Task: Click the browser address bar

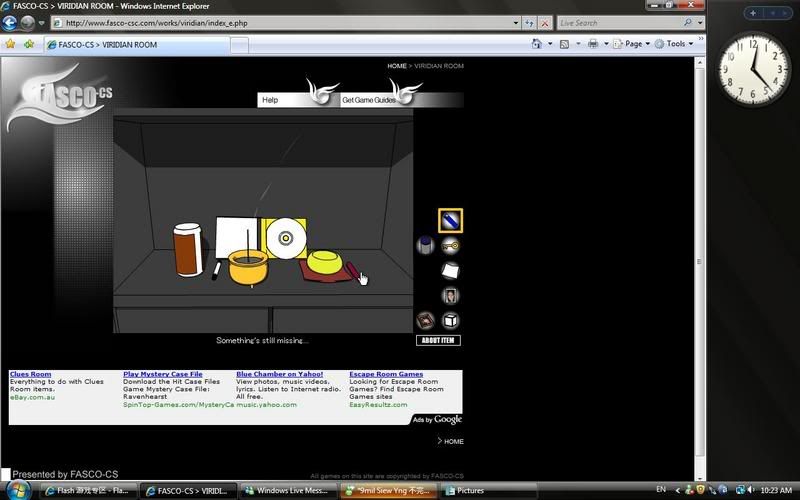Action: [290, 22]
